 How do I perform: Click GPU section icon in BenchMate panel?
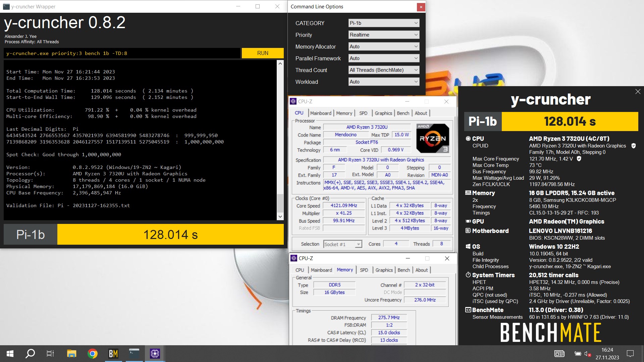(468, 221)
